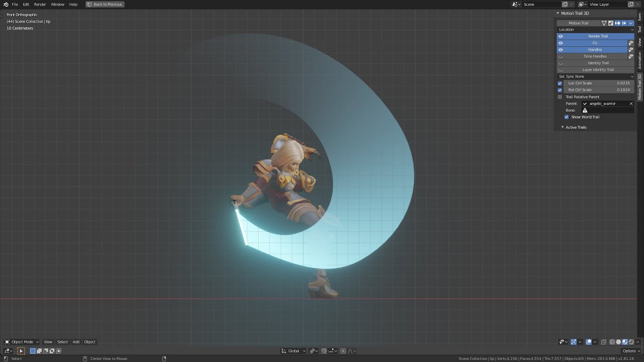Open the Render menu
This screenshot has height=362, width=644.
[x=40, y=4]
